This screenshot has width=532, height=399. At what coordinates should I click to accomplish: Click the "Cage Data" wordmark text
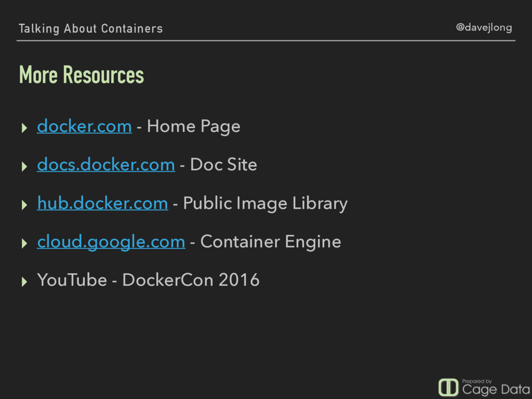[496, 390]
